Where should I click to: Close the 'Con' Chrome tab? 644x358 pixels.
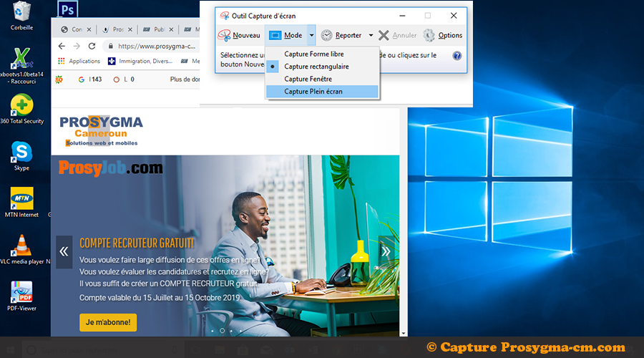89,29
